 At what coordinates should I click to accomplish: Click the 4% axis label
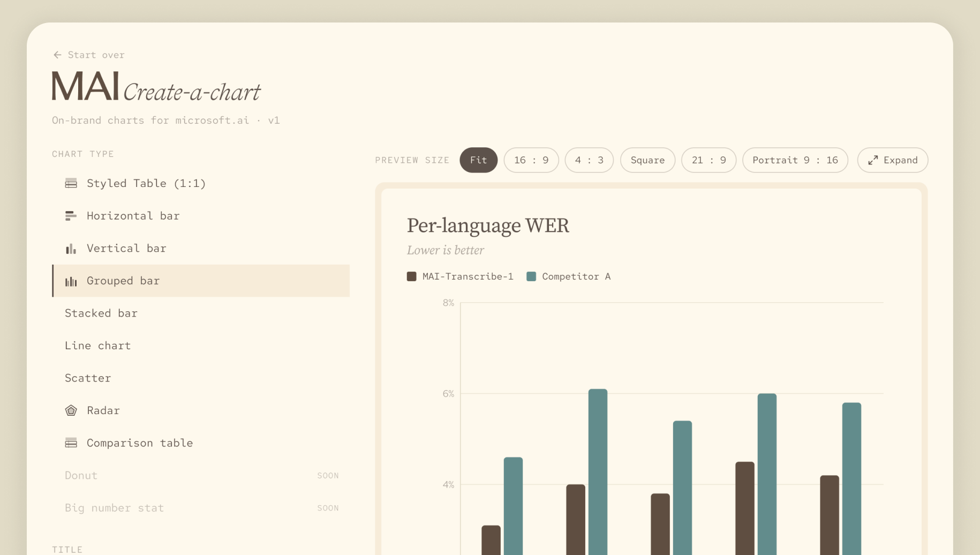pos(448,485)
